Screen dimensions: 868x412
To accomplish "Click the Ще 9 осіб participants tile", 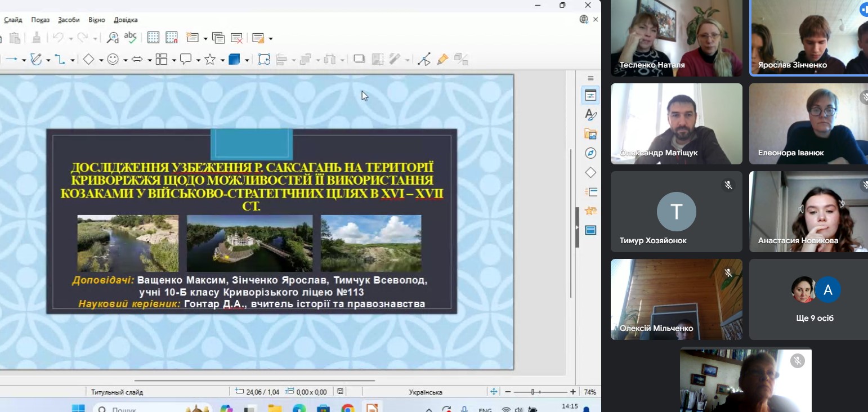I will 808,299.
